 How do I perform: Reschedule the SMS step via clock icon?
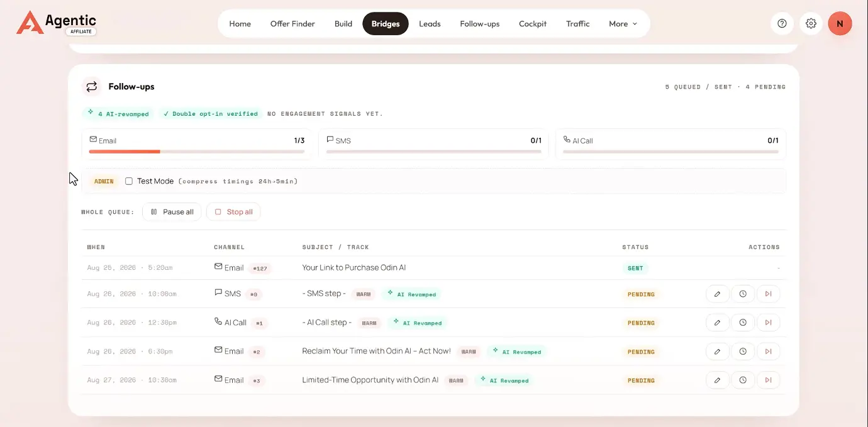coord(743,294)
